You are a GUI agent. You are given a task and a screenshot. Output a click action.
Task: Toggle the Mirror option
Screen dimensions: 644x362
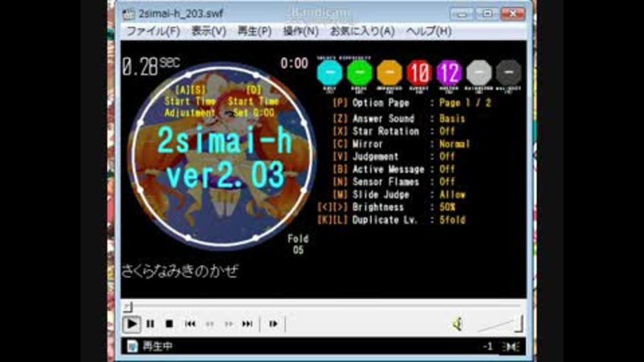point(401,144)
